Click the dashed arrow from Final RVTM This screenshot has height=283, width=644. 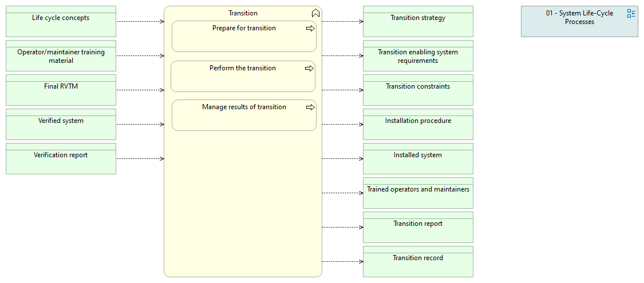point(140,90)
